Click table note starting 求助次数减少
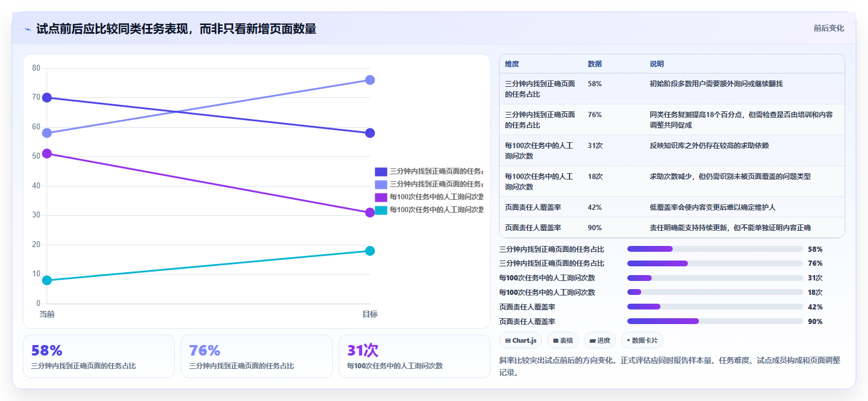This screenshot has height=401, width=868. pos(730,177)
